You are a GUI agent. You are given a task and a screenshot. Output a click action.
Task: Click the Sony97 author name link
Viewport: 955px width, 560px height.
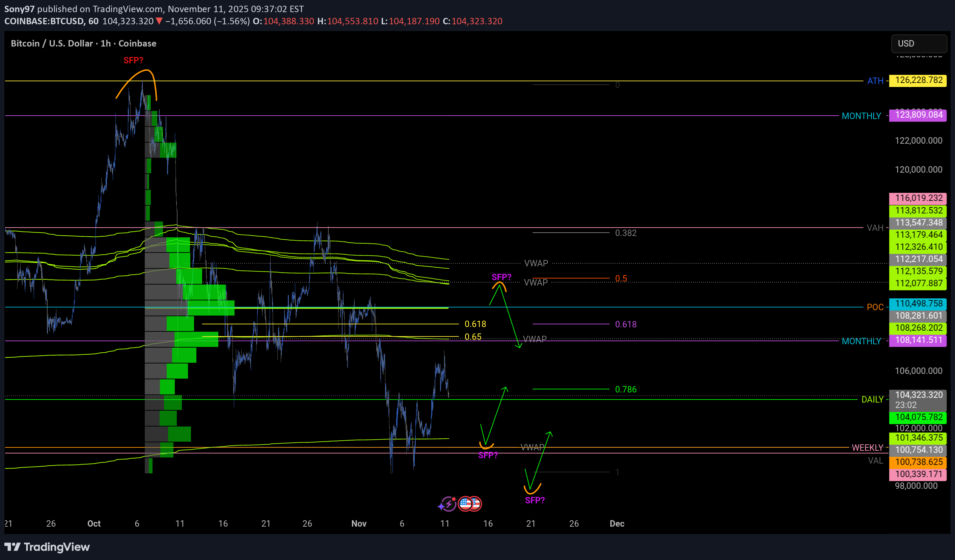(x=19, y=9)
